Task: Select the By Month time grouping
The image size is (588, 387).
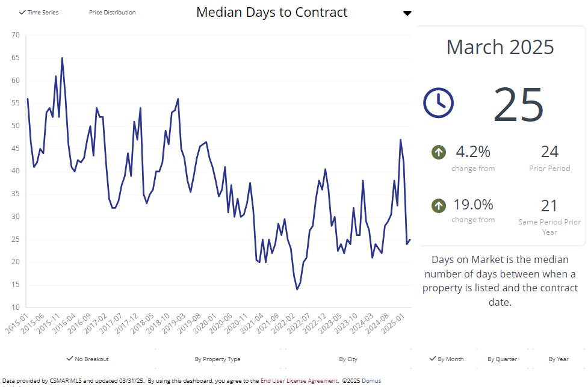Action: pos(447,359)
